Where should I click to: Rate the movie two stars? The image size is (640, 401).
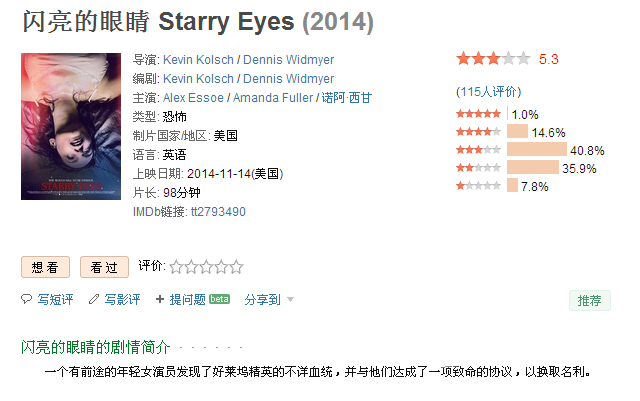coord(191,267)
